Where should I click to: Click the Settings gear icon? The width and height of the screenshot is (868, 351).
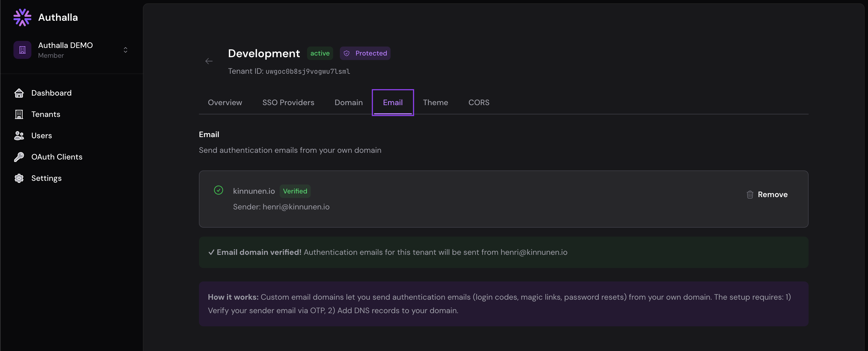click(x=19, y=178)
